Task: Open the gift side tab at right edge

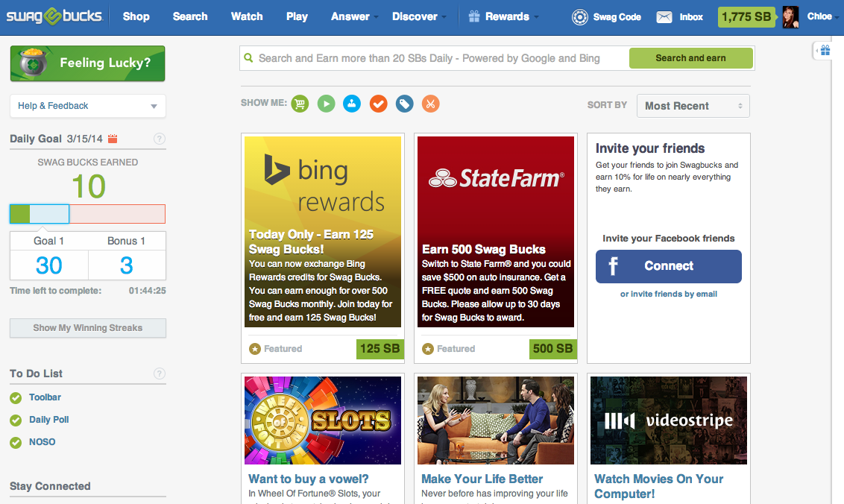Action: 825,51
